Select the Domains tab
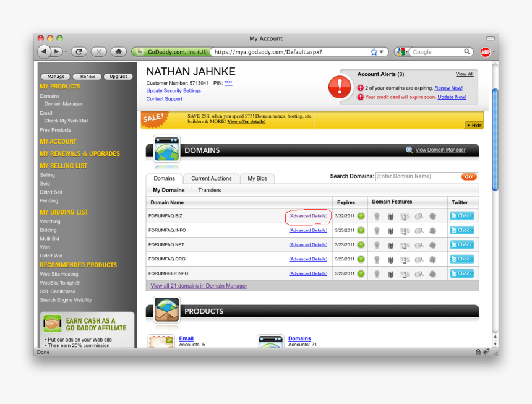This screenshot has width=532, height=404. (164, 178)
